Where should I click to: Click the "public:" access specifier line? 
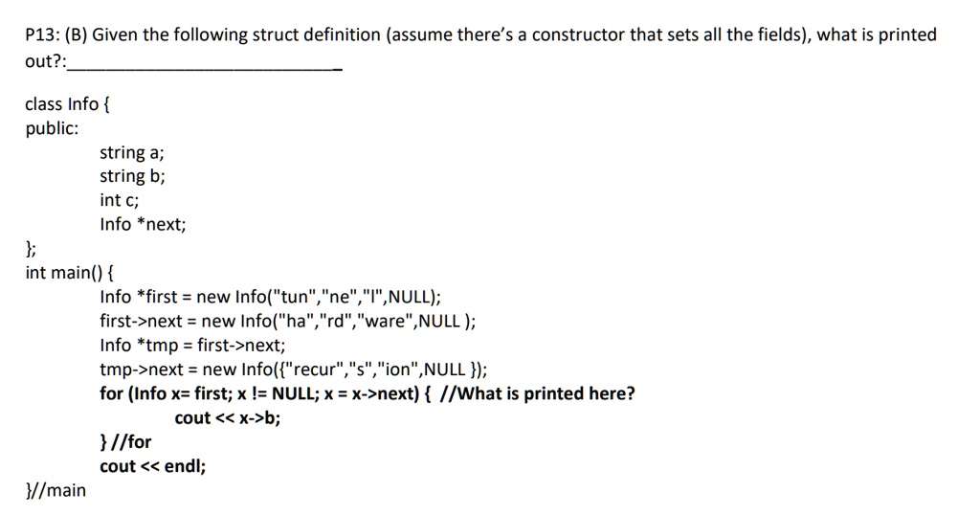point(52,128)
